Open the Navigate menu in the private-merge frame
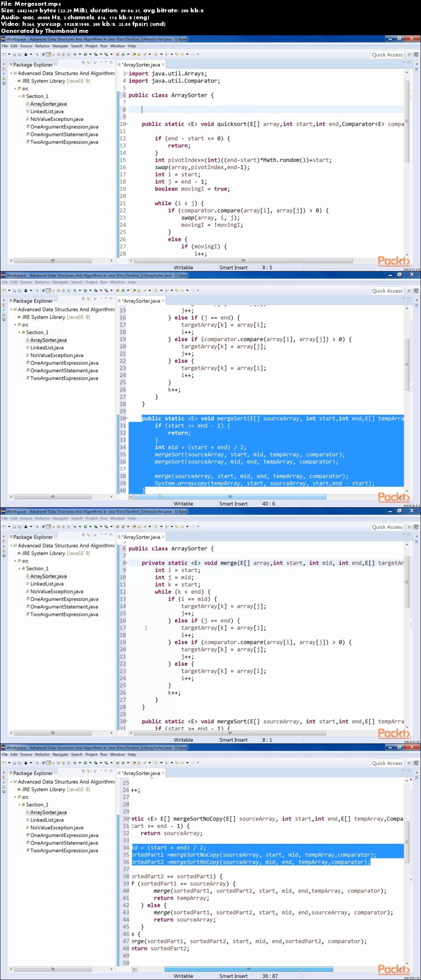This screenshot has height=980, width=421. [60, 518]
